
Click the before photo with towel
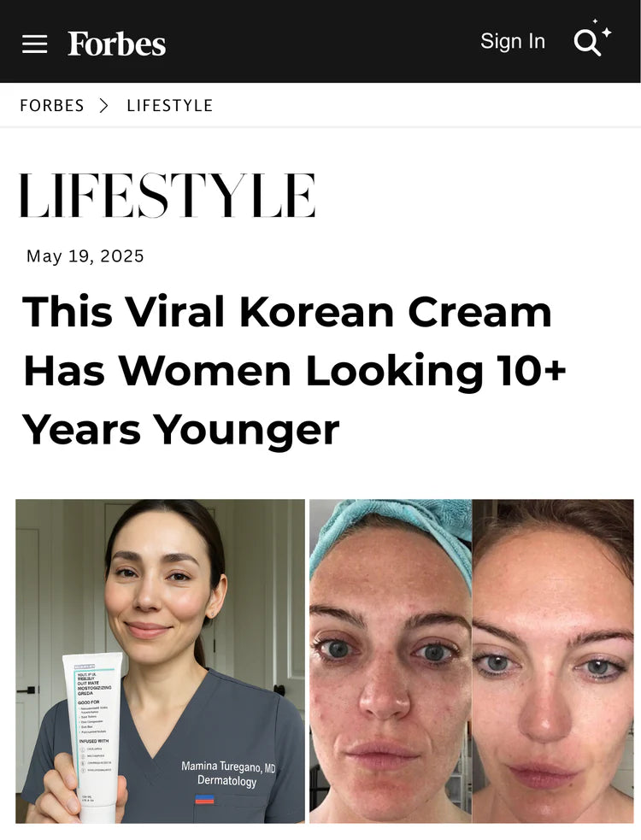(391, 661)
